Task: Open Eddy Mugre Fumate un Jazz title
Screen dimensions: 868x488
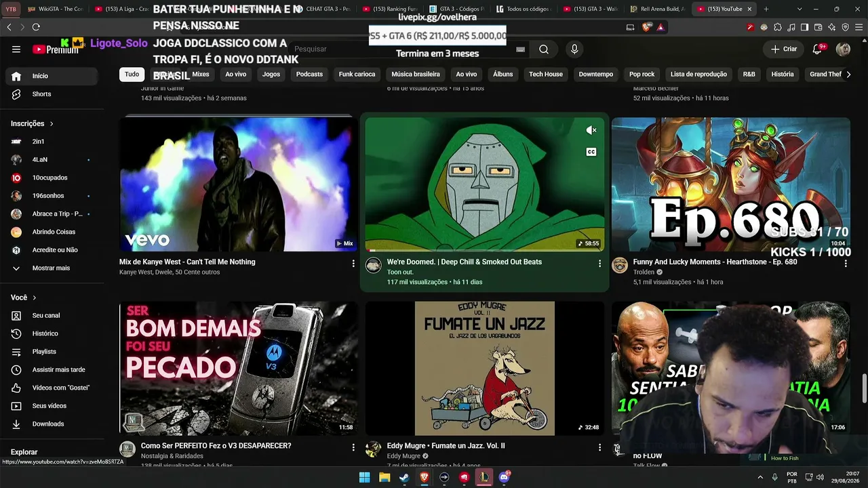Action: pyautogui.click(x=446, y=446)
